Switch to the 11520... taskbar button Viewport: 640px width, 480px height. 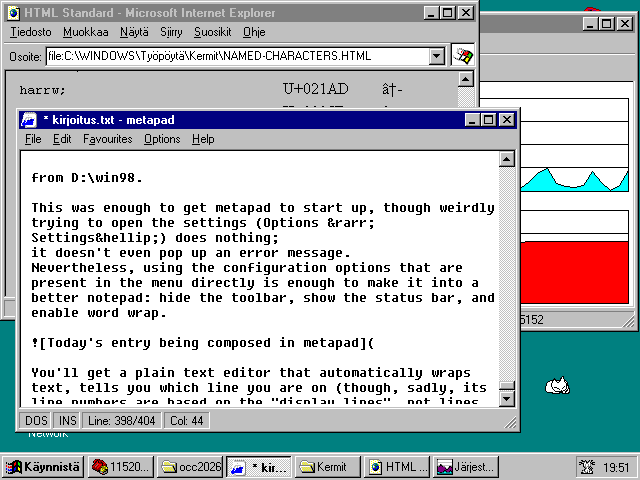(121, 467)
